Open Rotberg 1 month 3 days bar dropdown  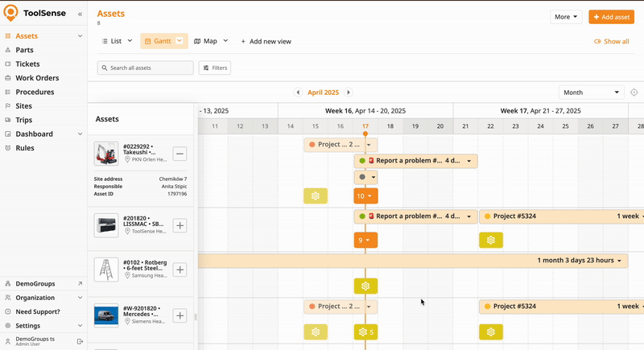click(x=619, y=261)
